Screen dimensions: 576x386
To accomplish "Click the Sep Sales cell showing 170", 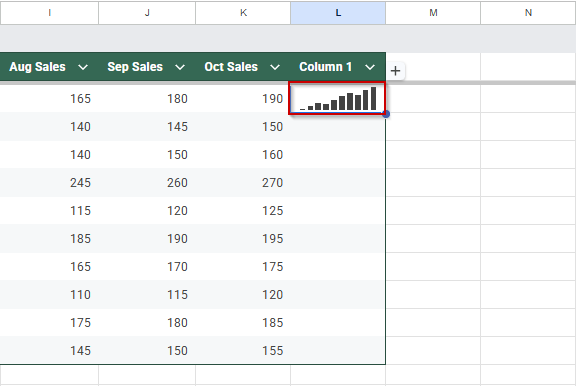I will tap(147, 267).
